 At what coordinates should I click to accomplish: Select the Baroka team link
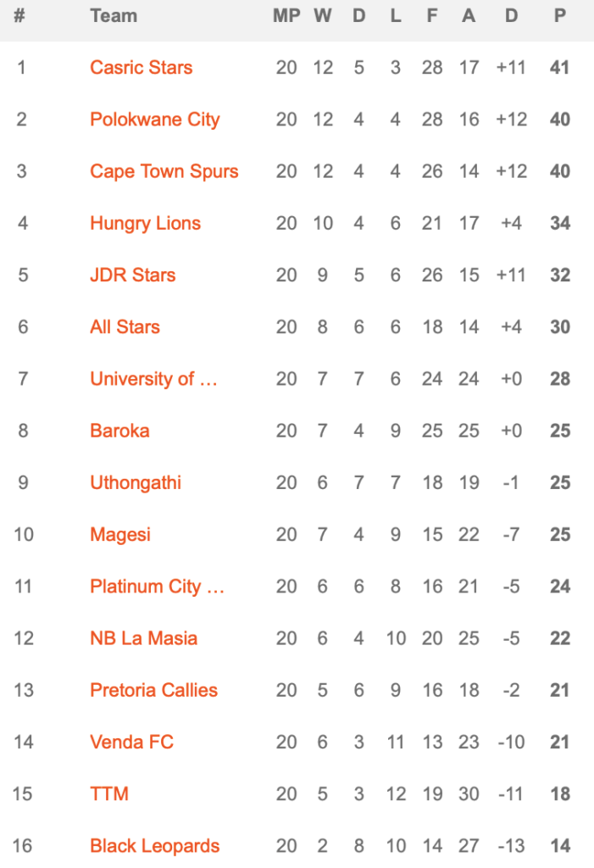pyautogui.click(x=119, y=431)
